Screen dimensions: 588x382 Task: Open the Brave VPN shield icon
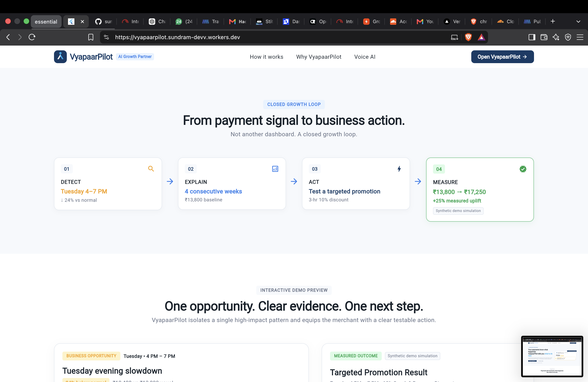pyautogui.click(x=568, y=37)
